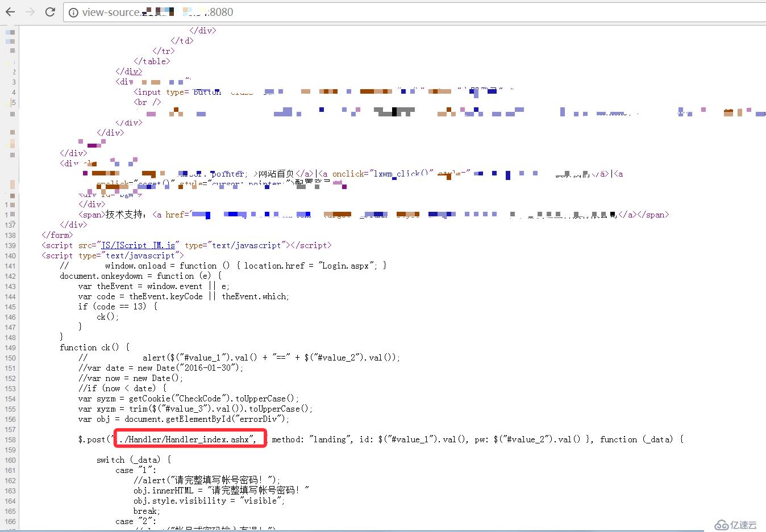
Task: Click the break; statement line
Action: point(147,511)
